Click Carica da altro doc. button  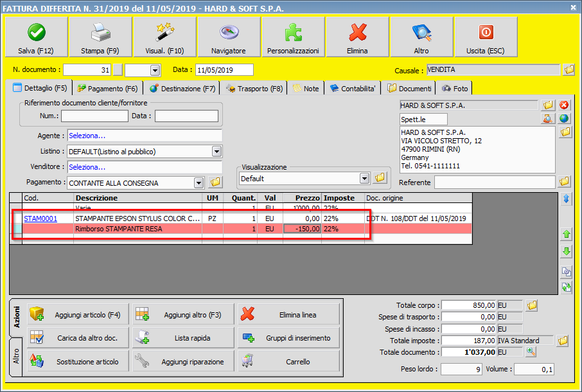(78, 338)
